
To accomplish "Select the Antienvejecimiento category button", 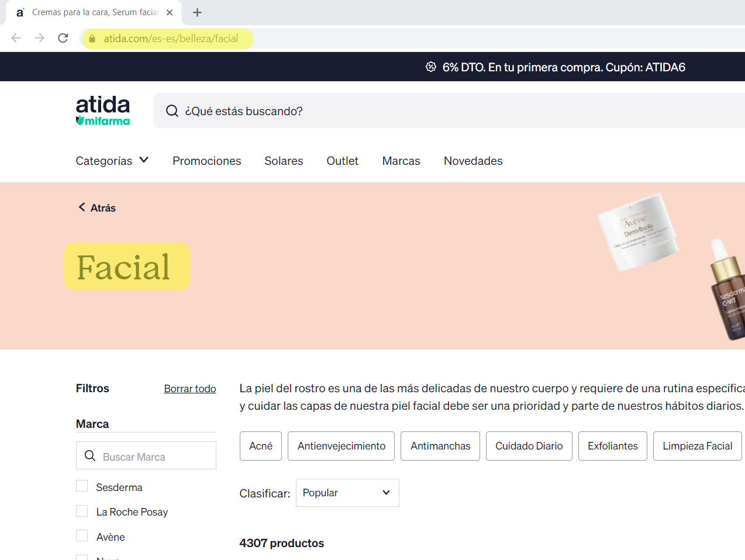I will tap(342, 446).
